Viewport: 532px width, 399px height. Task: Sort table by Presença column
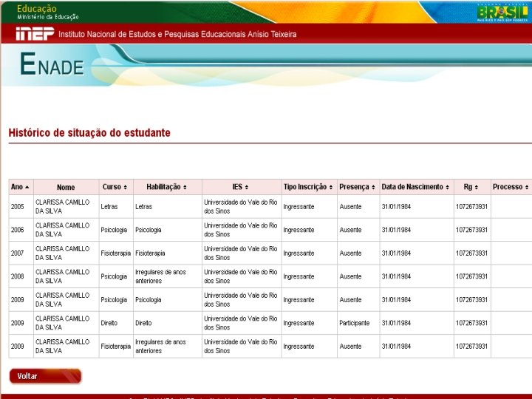point(358,187)
